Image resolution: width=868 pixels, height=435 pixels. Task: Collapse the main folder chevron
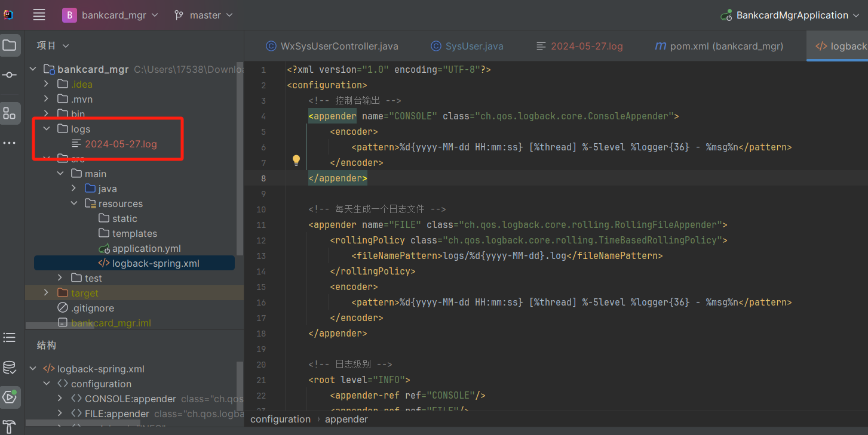click(60, 174)
